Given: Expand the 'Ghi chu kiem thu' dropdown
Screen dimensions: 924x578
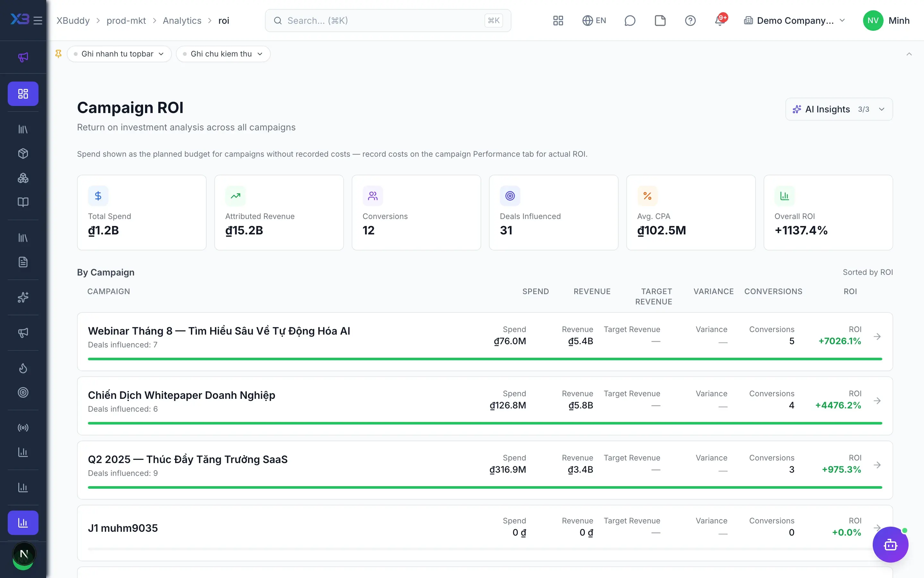Looking at the screenshot, I should (x=223, y=54).
